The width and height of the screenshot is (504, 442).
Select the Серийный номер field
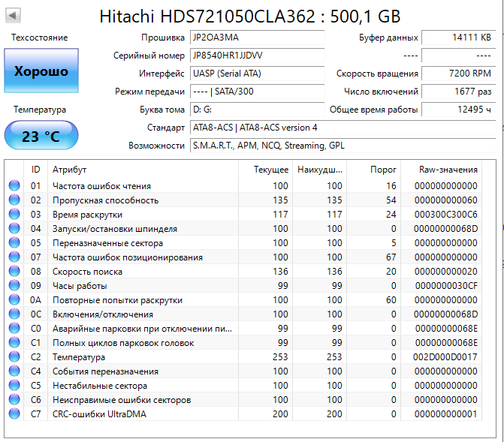click(x=257, y=56)
